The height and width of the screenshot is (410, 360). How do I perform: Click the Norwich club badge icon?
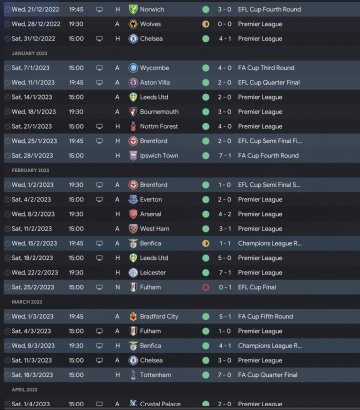[x=133, y=9]
